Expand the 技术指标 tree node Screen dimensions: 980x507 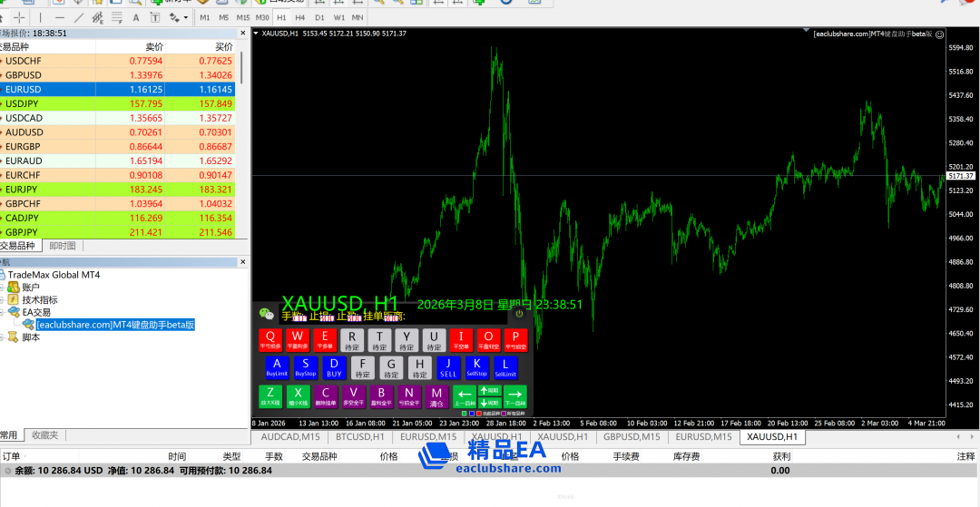click(x=4, y=300)
